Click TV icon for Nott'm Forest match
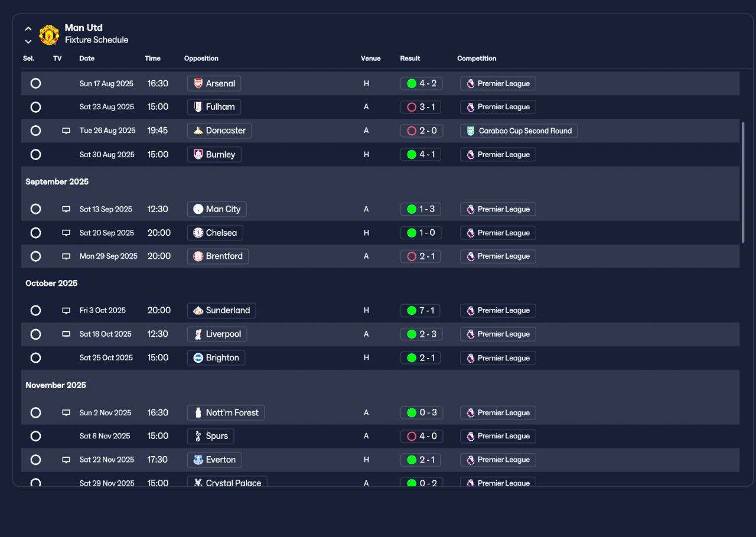This screenshot has height=537, width=756. [x=66, y=412]
